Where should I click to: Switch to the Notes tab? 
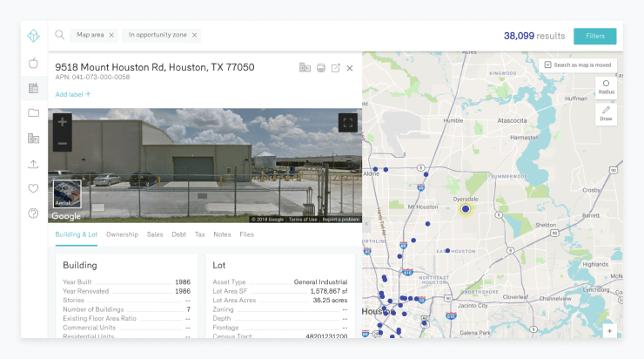[222, 234]
